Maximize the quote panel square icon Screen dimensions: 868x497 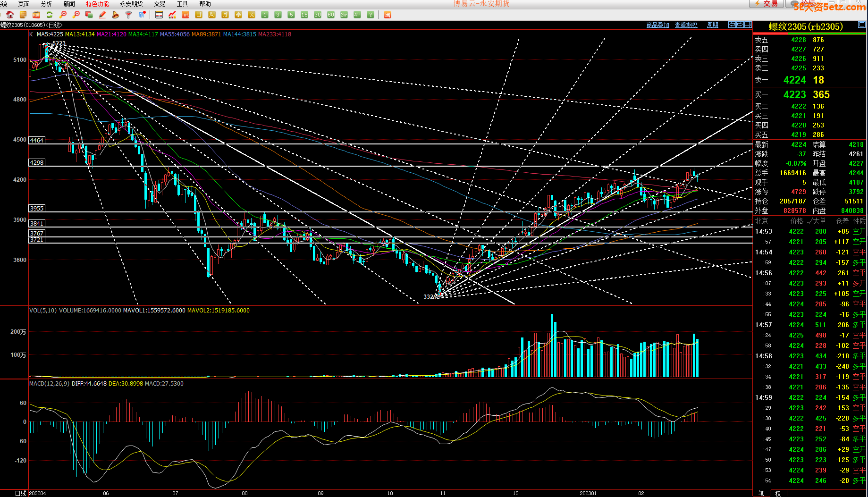coord(862,25)
